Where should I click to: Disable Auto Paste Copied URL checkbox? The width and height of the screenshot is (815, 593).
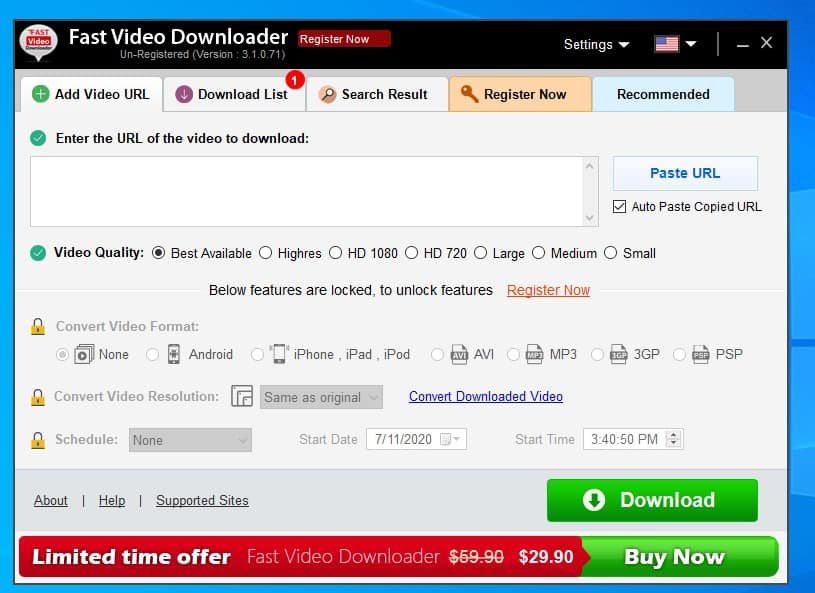619,207
